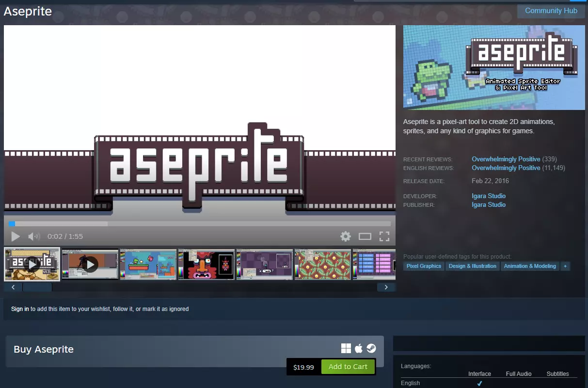Click the Subtitles column header
Image resolution: width=588 pixels, height=388 pixels.
pyautogui.click(x=557, y=373)
